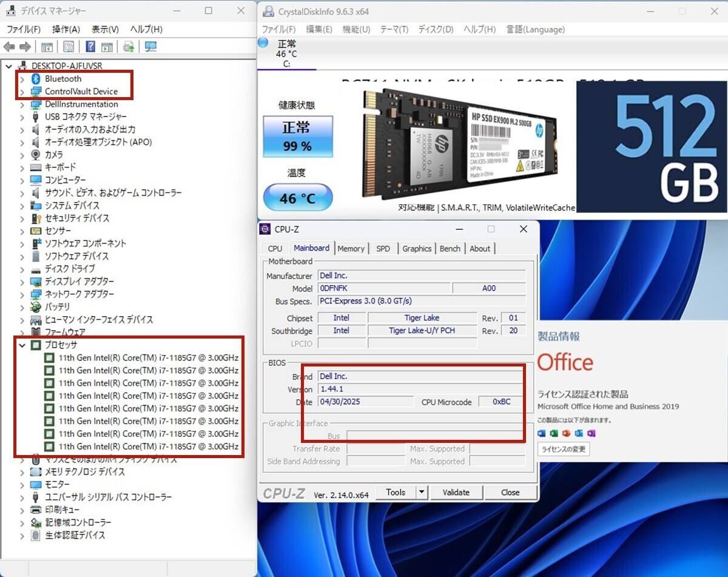Open 操作(A) menu in Device Manager
Image resolution: width=728 pixels, height=577 pixels.
[x=66, y=29]
